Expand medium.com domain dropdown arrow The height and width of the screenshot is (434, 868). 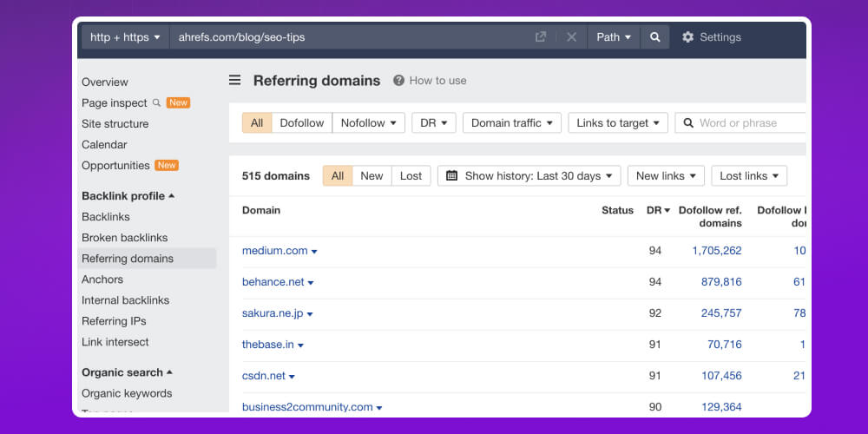click(x=314, y=252)
